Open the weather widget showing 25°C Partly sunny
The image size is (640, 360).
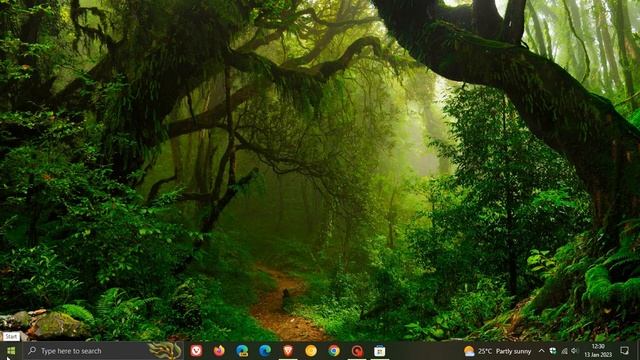[x=497, y=351]
